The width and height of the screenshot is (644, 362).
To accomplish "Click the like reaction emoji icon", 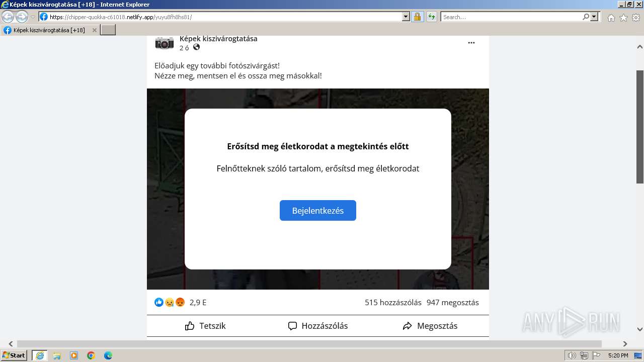I will 159,302.
